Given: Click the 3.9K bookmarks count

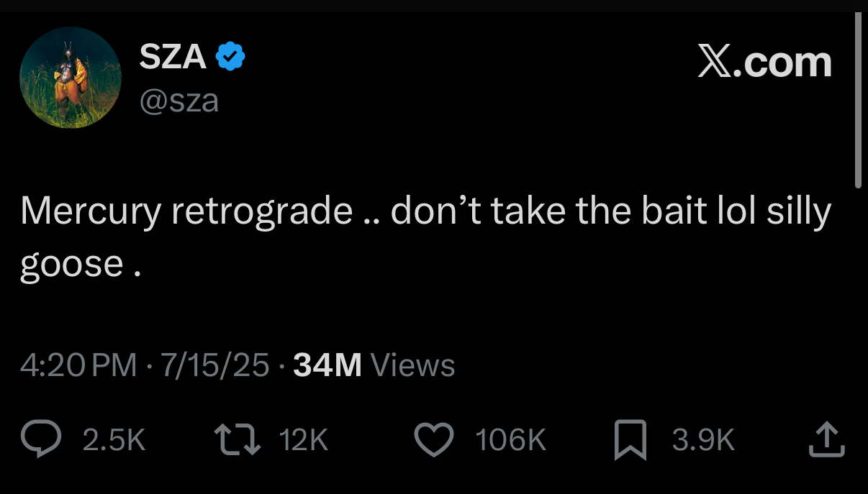Looking at the screenshot, I should pos(703,440).
